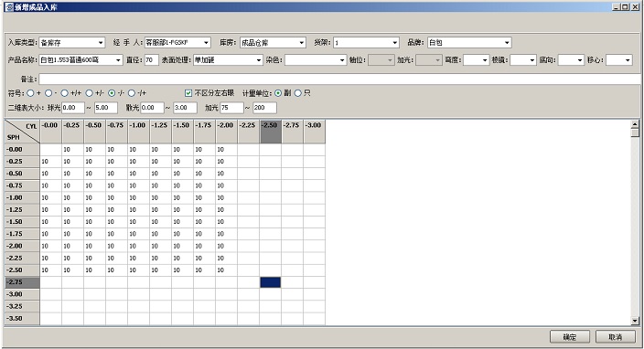Image resolution: width=644 pixels, height=349 pixels.
Task: Click the -3.00 CYL column header
Action: 314,132
